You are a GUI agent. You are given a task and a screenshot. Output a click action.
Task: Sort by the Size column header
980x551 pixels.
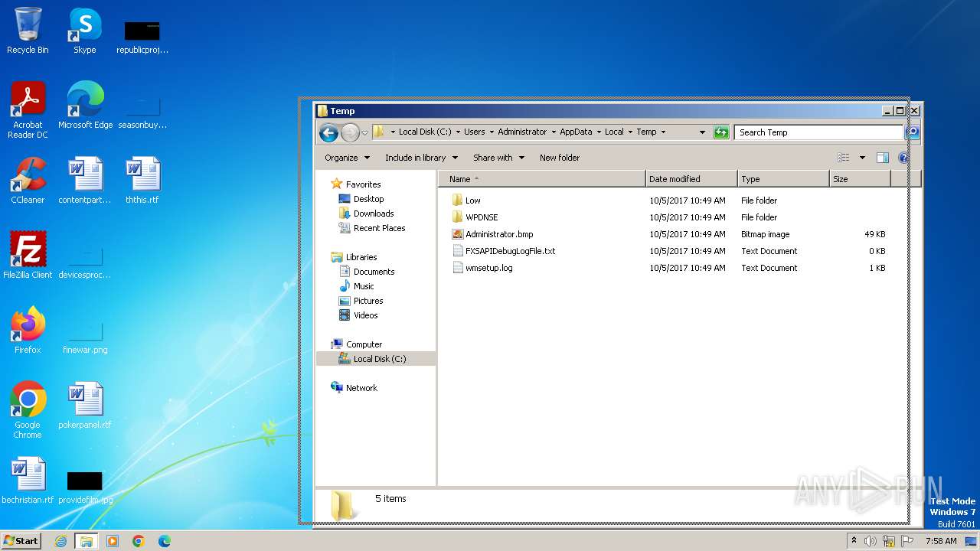click(x=860, y=179)
